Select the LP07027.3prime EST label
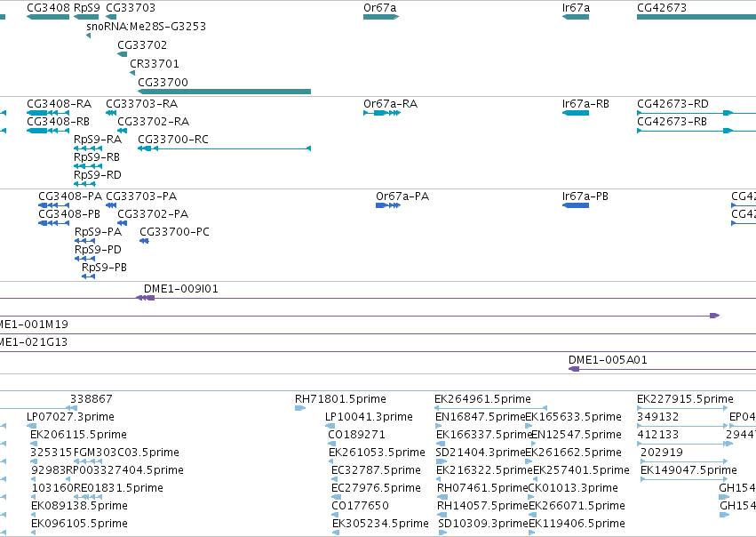This screenshot has height=537, width=756. (x=70, y=417)
